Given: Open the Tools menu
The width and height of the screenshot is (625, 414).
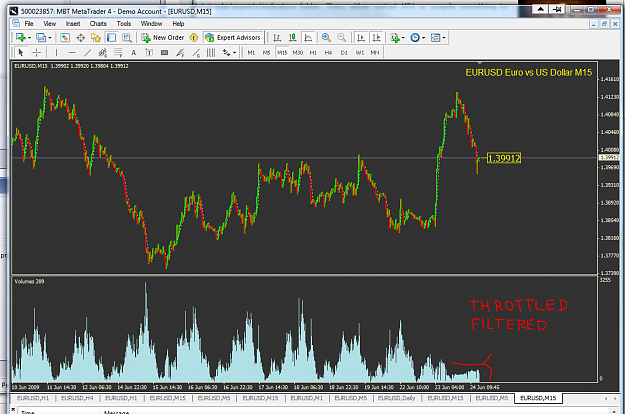Looking at the screenshot, I should (124, 24).
